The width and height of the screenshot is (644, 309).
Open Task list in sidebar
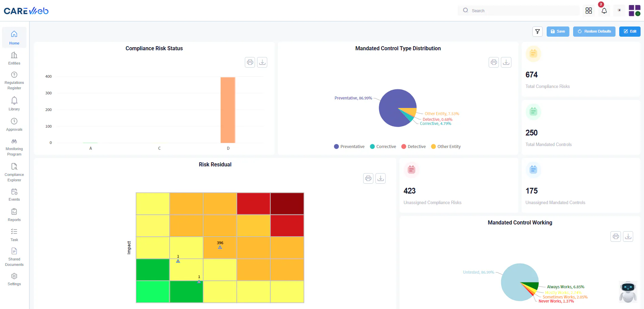14,235
